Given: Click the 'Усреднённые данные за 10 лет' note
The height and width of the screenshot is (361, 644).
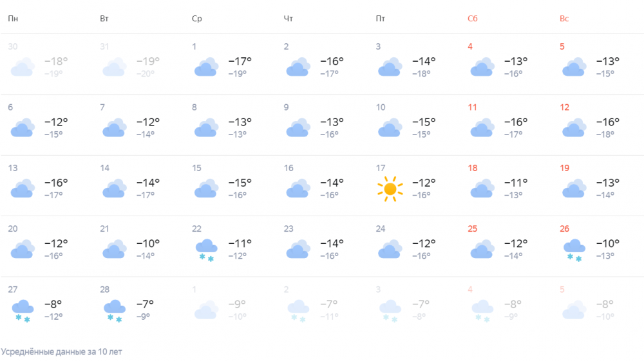Looking at the screenshot, I should pyautogui.click(x=62, y=352).
